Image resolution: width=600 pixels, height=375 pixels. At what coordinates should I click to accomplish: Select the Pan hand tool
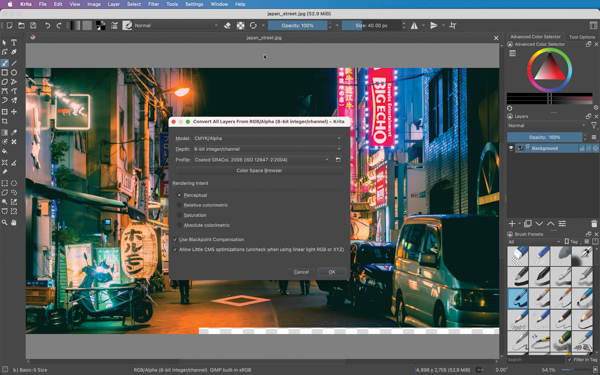14,222
